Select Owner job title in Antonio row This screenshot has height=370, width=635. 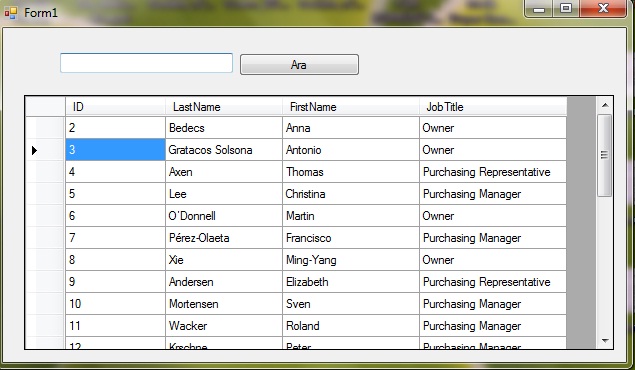[493, 150]
